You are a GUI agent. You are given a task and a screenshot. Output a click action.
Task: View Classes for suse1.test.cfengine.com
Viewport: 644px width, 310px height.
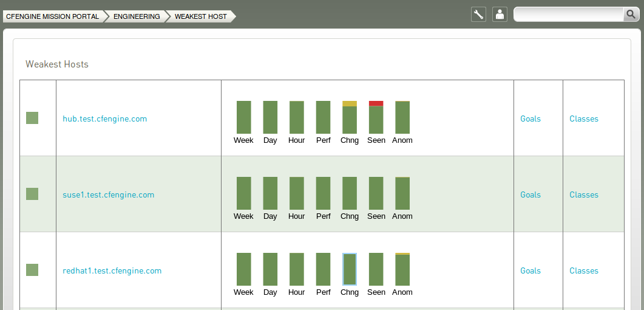pos(584,195)
